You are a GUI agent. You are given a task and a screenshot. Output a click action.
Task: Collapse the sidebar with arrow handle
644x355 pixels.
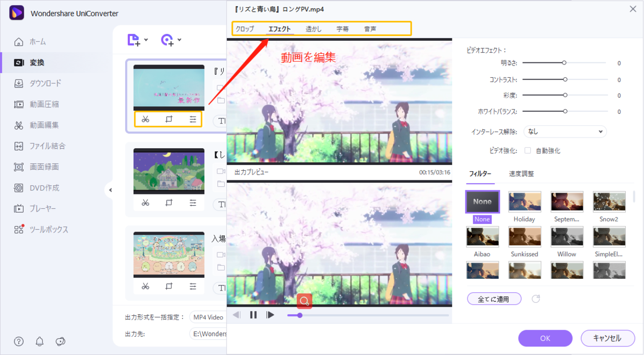109,190
